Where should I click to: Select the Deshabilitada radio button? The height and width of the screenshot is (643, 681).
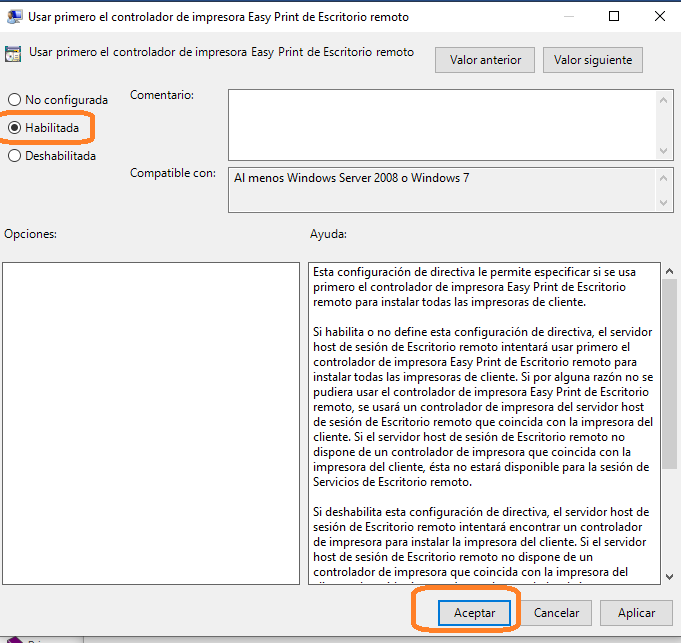click(x=14, y=155)
